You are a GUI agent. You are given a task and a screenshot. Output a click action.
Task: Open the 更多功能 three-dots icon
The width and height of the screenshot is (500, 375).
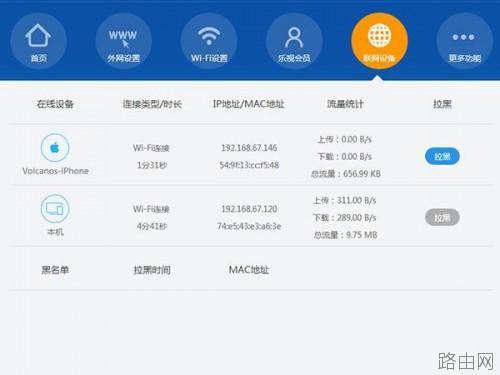(x=465, y=41)
